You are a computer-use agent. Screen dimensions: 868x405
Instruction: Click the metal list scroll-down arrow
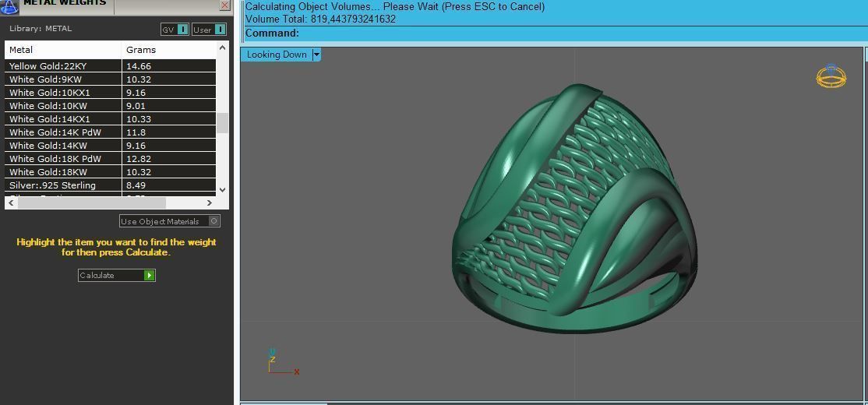(x=223, y=190)
